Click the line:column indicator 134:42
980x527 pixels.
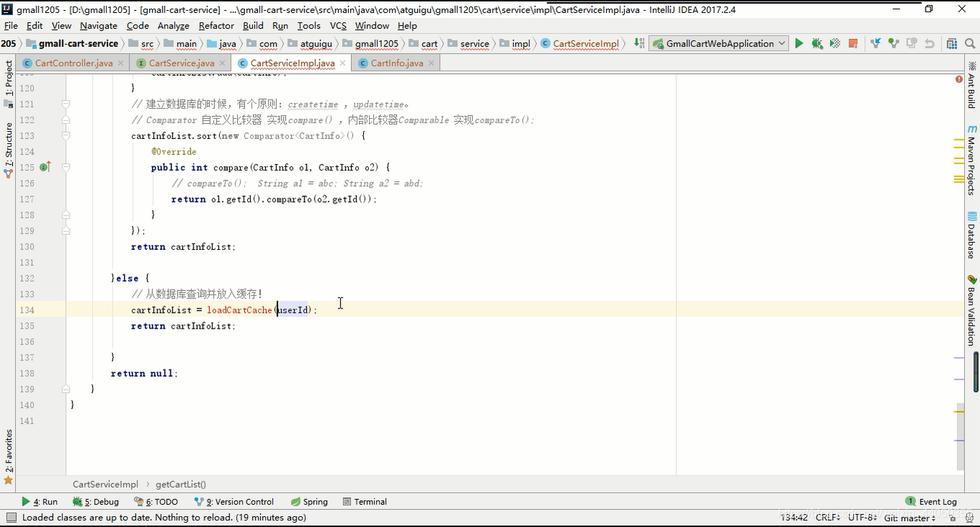point(794,518)
